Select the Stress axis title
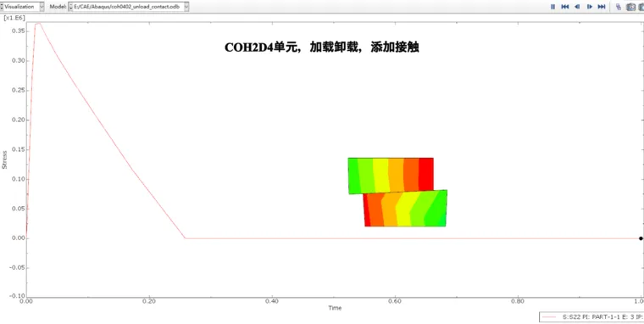This screenshot has width=644, height=324. [5, 159]
